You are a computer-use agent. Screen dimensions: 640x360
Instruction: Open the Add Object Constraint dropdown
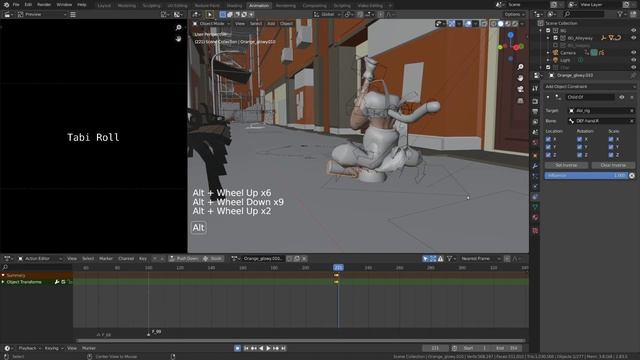[590, 87]
